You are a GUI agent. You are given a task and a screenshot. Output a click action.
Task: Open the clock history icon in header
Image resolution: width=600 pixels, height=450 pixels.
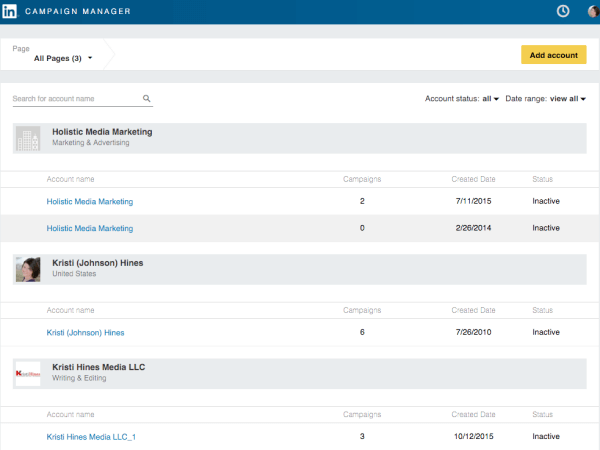point(562,11)
